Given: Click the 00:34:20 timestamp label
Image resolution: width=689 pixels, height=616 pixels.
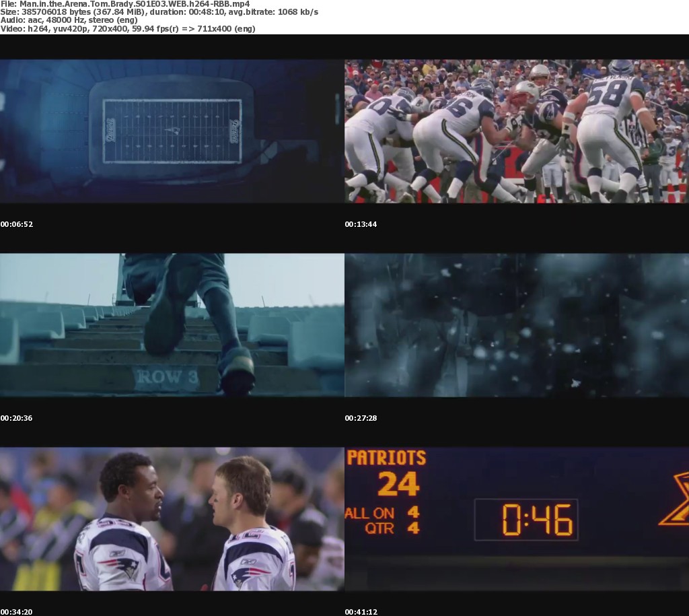Looking at the screenshot, I should (17, 612).
